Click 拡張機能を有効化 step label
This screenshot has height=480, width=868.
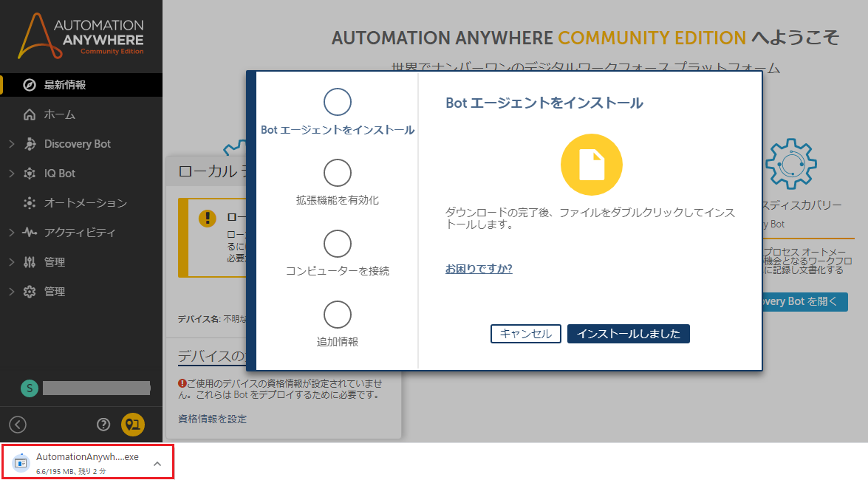(337, 200)
